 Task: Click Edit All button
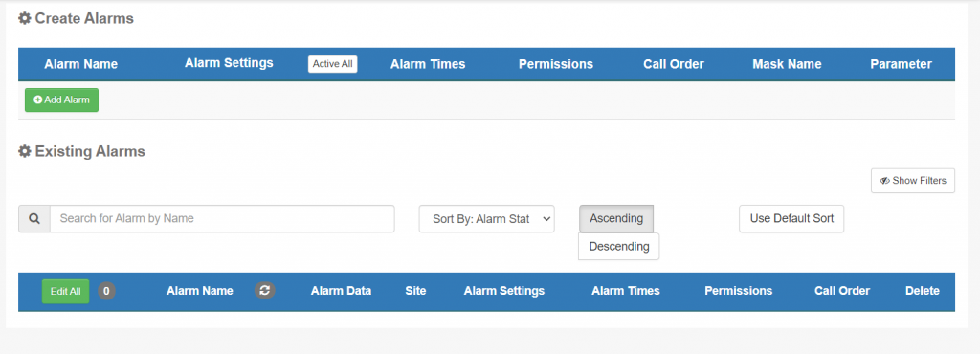66,292
